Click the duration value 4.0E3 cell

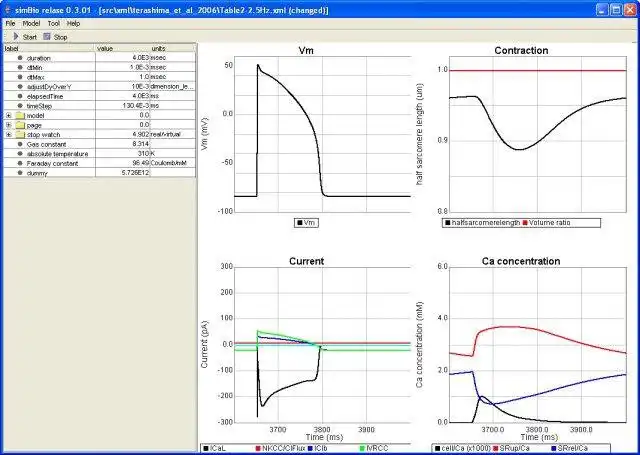click(122, 58)
